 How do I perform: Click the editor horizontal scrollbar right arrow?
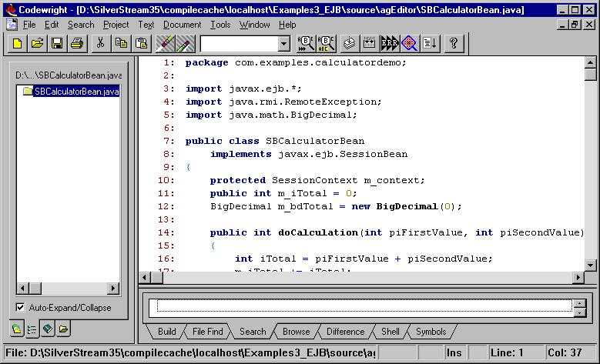point(578,277)
